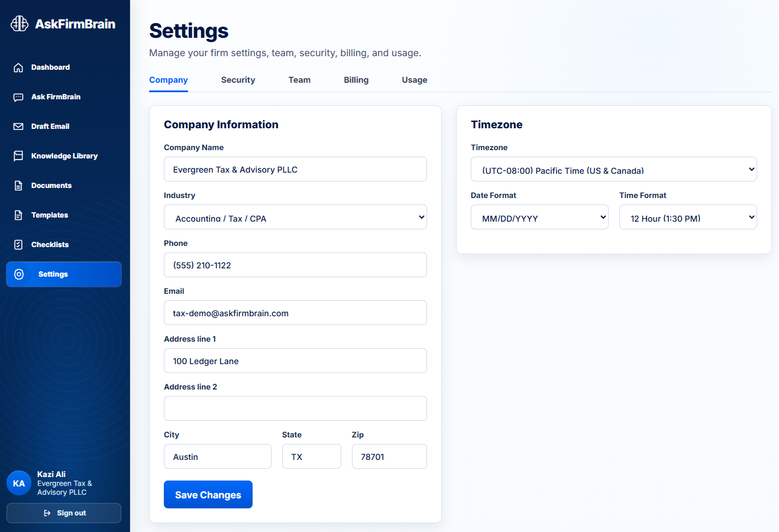Click the Knowledge Library book icon
This screenshot has width=779, height=532.
click(18, 156)
